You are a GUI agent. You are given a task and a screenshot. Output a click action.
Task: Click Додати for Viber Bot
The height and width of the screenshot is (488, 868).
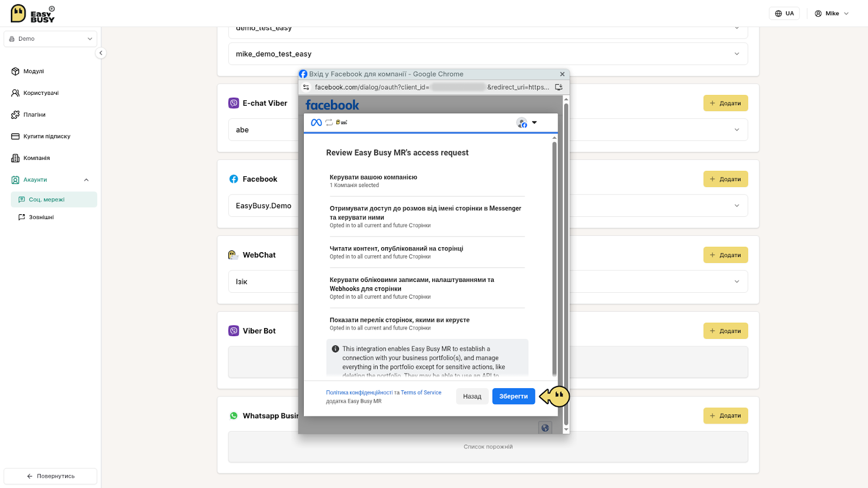coord(725,331)
